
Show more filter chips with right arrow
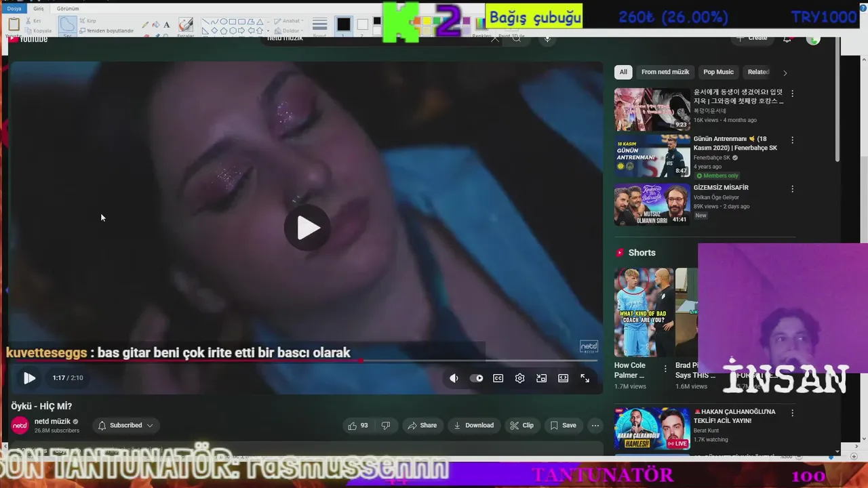(785, 73)
